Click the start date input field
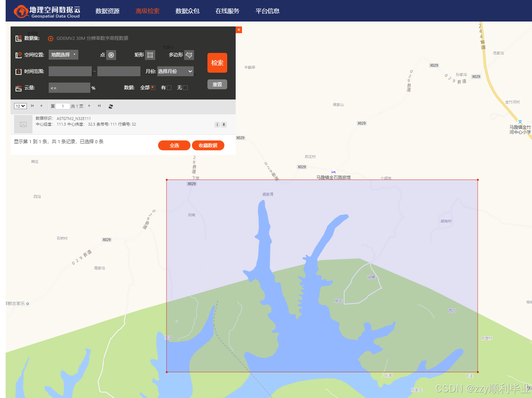The width and height of the screenshot is (532, 398). tap(70, 71)
